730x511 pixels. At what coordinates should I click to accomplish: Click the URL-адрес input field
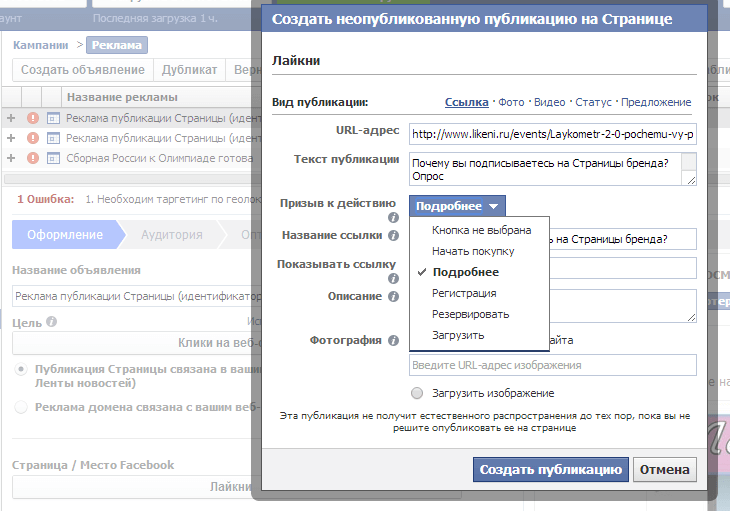click(x=552, y=133)
